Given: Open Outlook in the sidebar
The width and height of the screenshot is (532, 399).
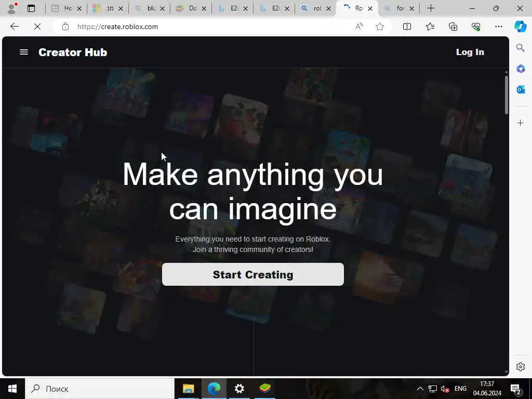Looking at the screenshot, I should [521, 89].
